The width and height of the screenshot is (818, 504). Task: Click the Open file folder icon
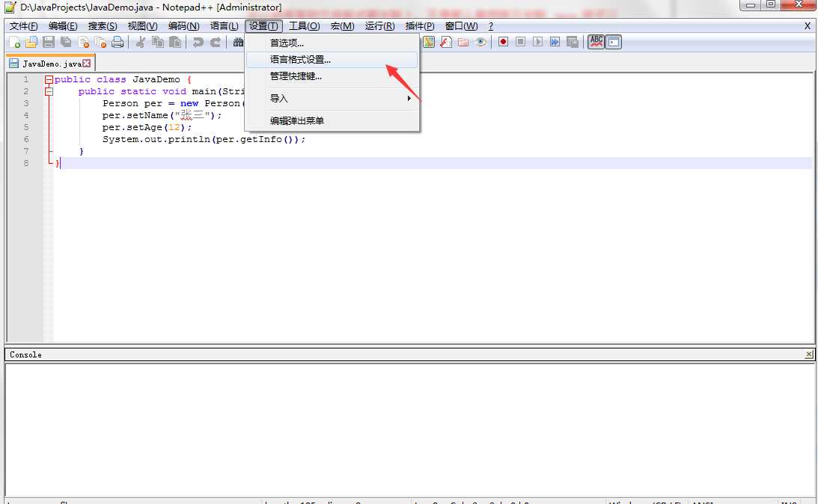31,42
